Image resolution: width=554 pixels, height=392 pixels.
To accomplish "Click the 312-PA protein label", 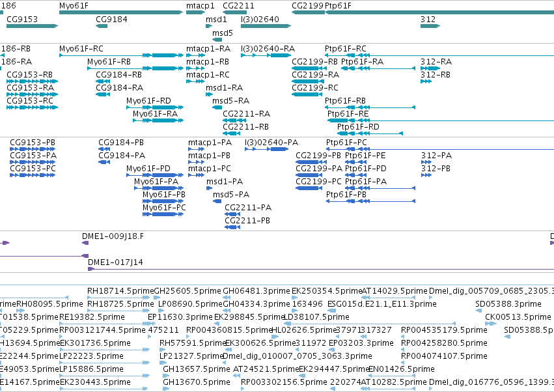I will pyautogui.click(x=436, y=156).
